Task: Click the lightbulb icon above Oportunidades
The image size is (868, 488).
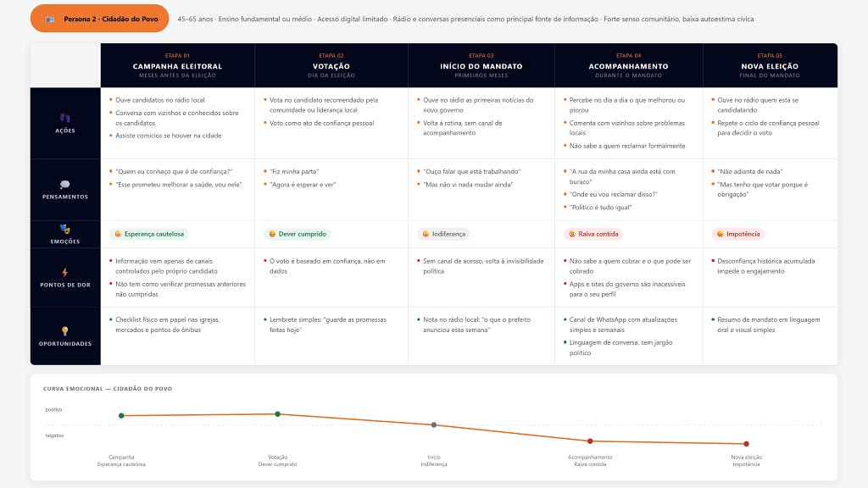Action: [64, 331]
